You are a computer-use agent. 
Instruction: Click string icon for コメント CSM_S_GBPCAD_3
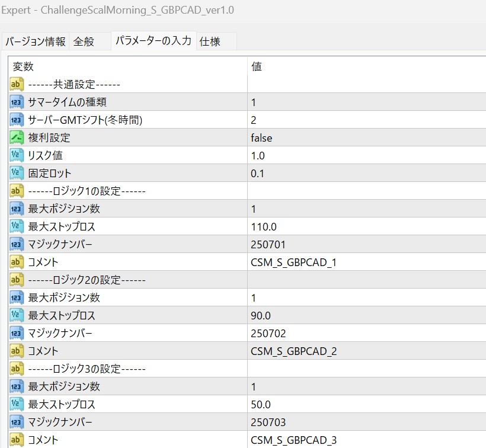(x=17, y=439)
